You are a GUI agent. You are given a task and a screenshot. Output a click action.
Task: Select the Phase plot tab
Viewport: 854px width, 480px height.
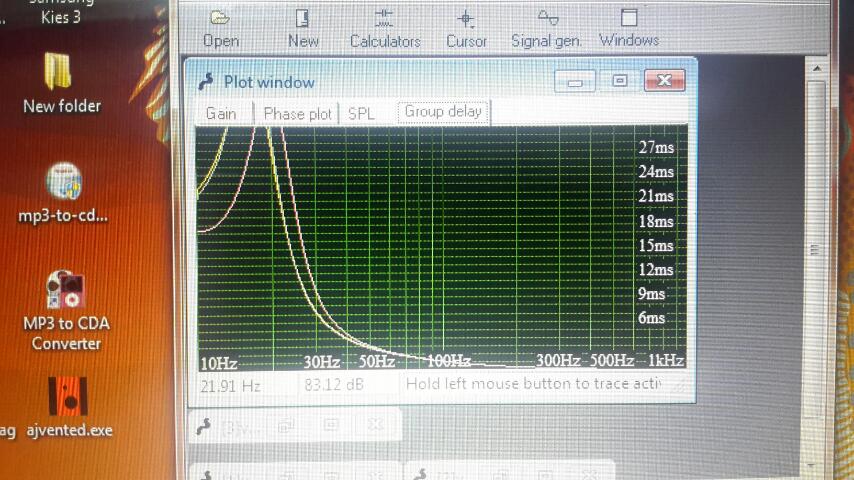(297, 114)
